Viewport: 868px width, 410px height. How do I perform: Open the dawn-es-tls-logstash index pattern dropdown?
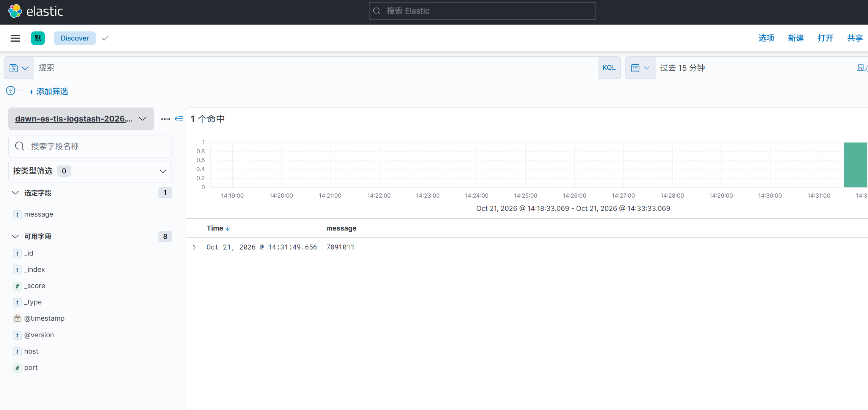pyautogui.click(x=81, y=119)
